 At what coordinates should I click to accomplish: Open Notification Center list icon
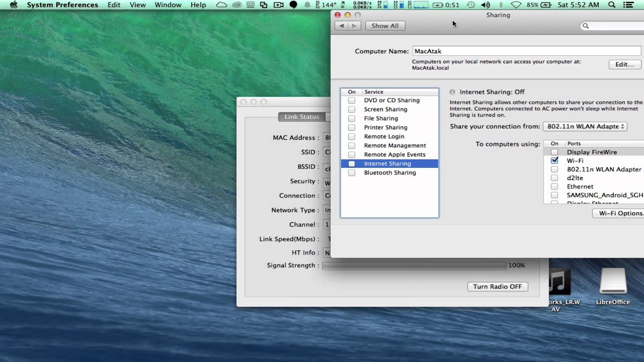[628, 5]
